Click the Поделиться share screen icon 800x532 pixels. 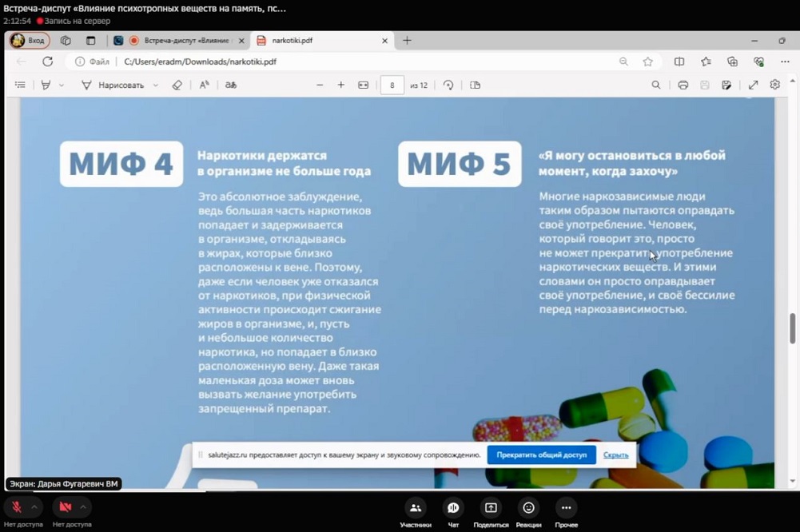[x=491, y=508]
